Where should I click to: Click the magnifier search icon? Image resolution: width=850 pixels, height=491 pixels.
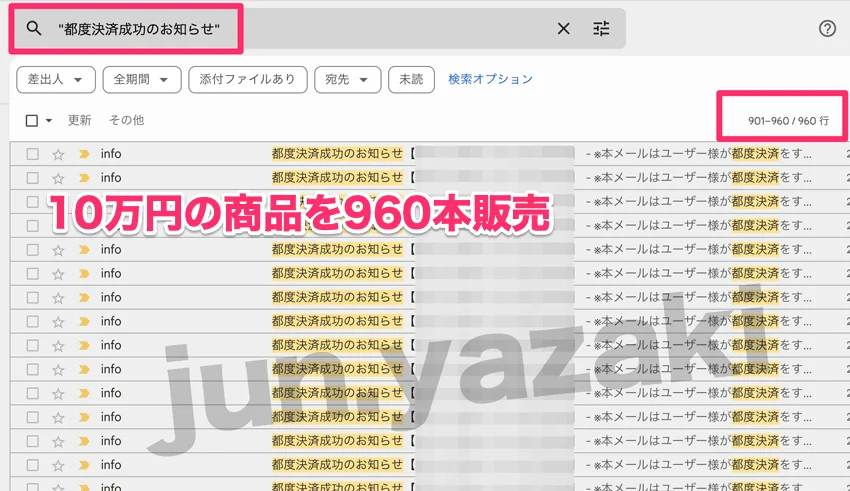(x=34, y=28)
